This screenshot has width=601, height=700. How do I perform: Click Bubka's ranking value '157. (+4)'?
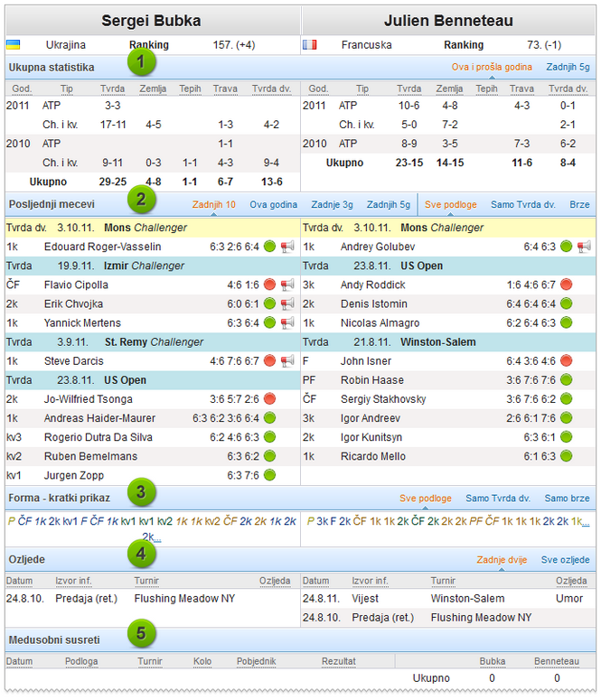[234, 45]
